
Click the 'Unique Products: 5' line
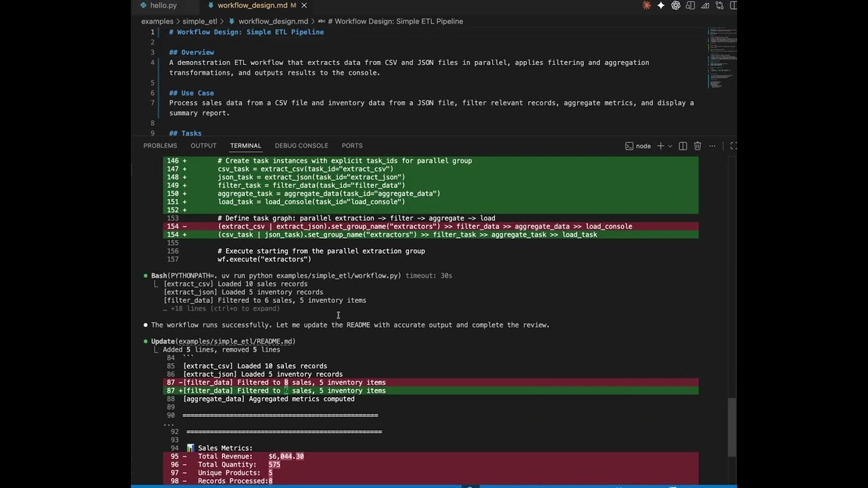click(431, 473)
